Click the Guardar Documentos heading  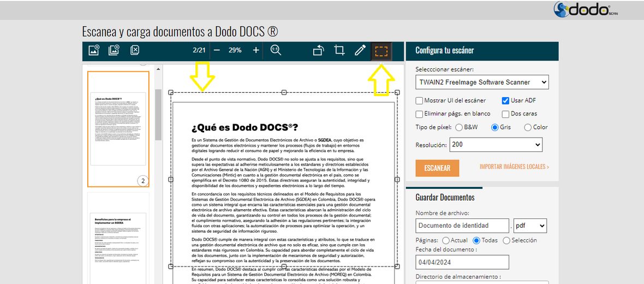(x=445, y=198)
